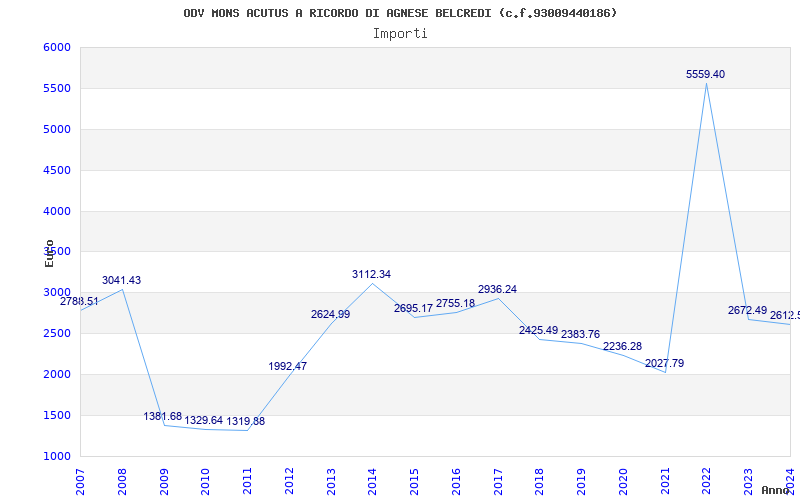Click the x-axis year 2014

pyautogui.click(x=373, y=482)
